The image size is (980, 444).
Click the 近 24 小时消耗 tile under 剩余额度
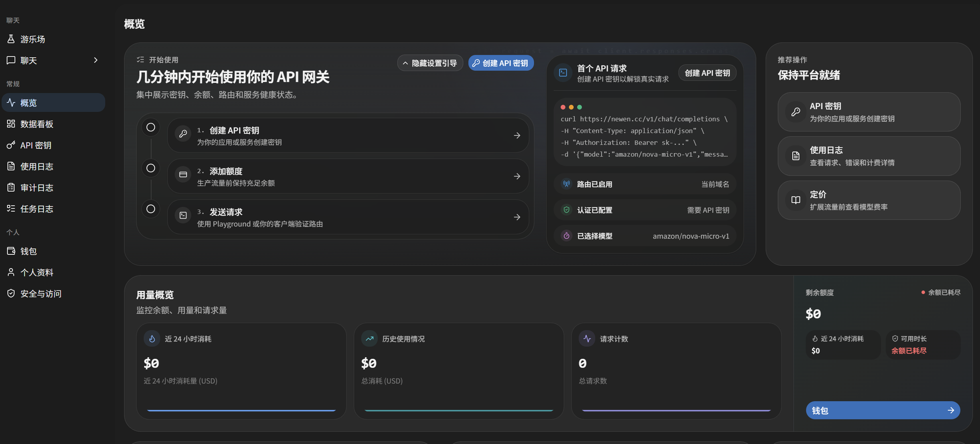point(843,345)
